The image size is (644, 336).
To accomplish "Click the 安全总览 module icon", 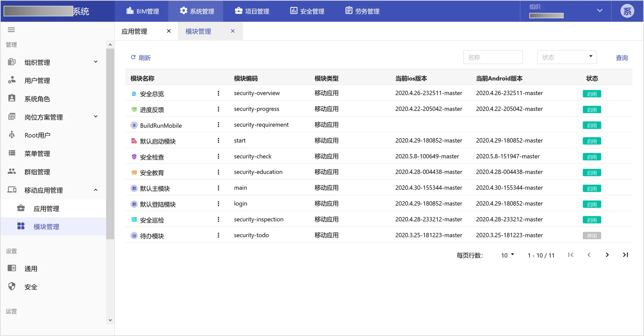I will click(x=134, y=93).
